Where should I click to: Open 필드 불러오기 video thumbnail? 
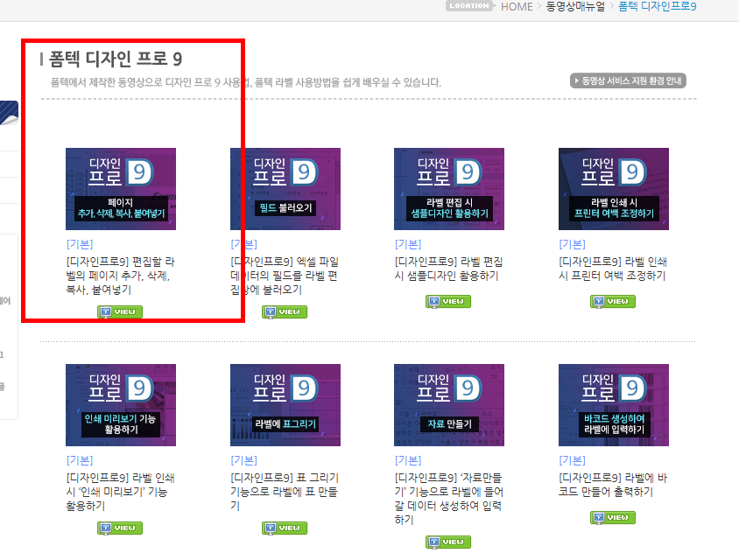pyautogui.click(x=285, y=189)
